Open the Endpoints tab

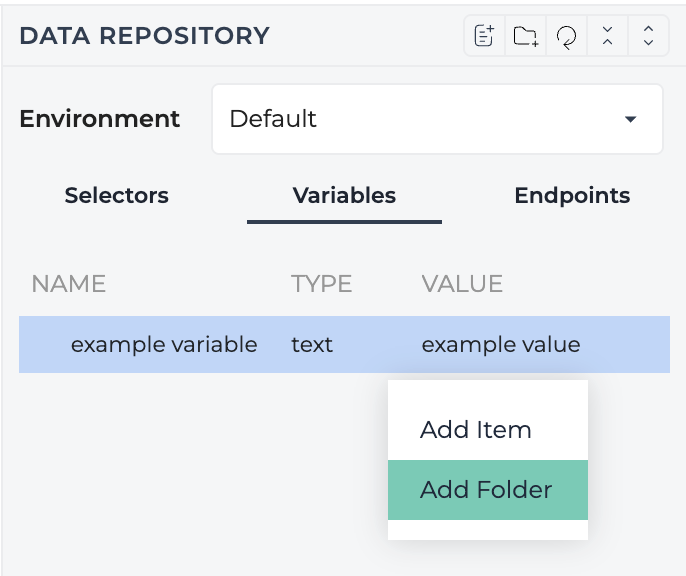572,195
